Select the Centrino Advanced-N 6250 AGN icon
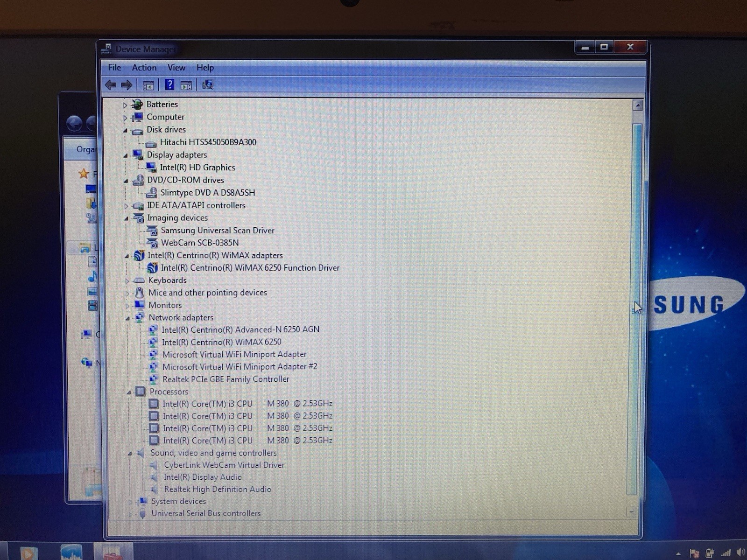Viewport: 747px width, 560px height. coord(153,329)
